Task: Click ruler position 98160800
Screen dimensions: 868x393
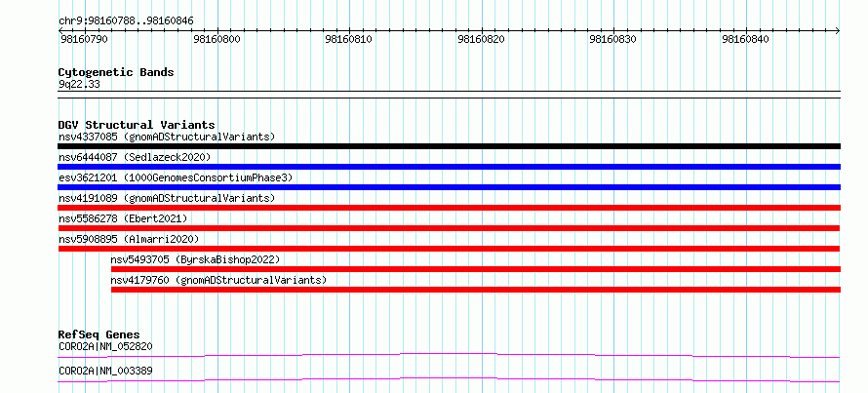Action: [x=217, y=40]
